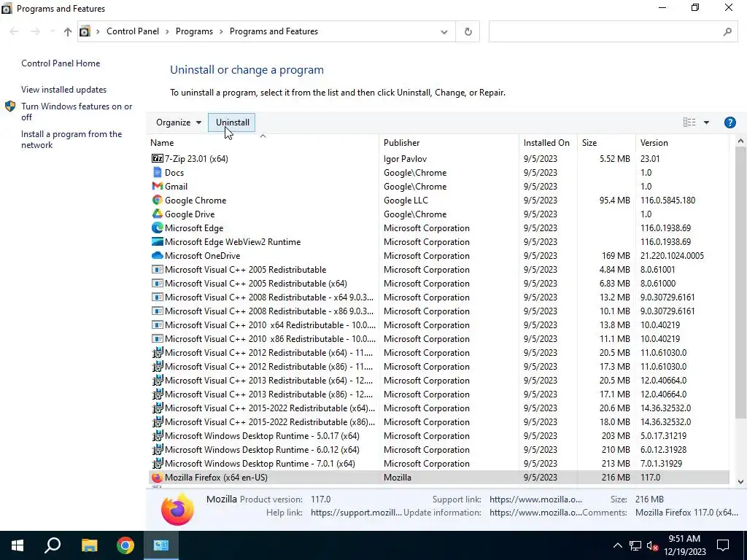Open the notification center icon
Screen dimensions: 747x560
click(723, 545)
